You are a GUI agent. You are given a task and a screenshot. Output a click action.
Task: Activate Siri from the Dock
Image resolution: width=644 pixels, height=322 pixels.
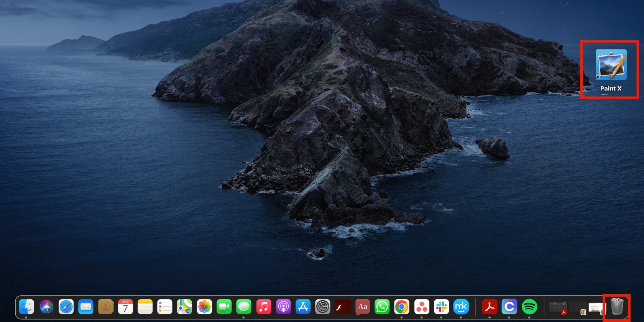pyautogui.click(x=46, y=307)
